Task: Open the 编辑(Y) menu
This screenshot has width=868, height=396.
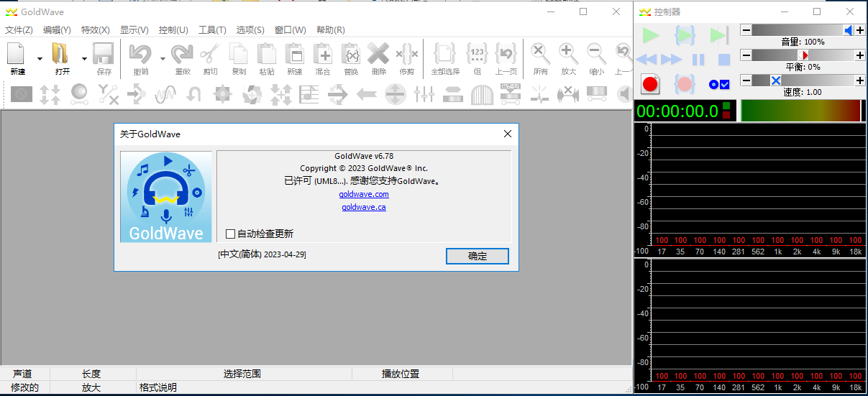Action: (x=57, y=29)
